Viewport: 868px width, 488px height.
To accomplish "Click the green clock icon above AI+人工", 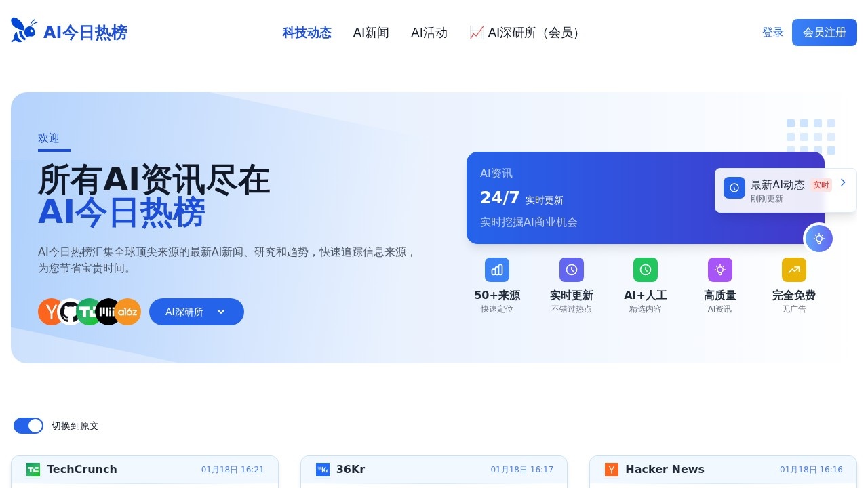I will (x=645, y=269).
